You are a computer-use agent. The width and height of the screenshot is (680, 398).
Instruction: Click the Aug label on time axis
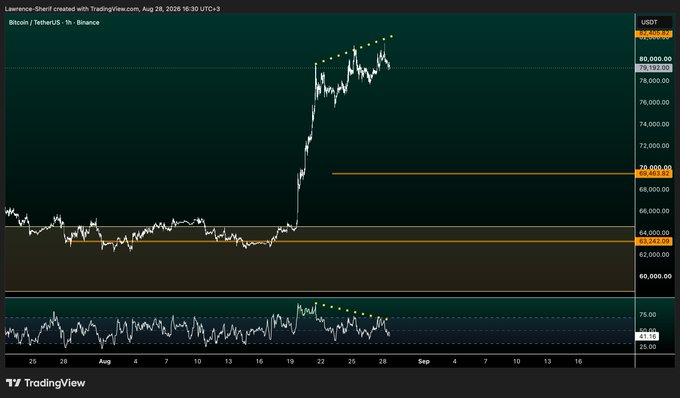click(105, 361)
